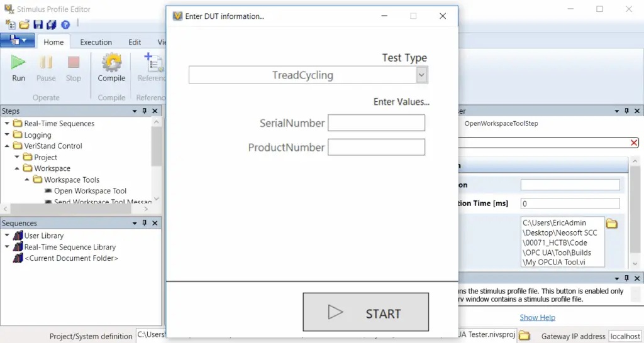
Task: Open the Edit ribbon tab
Action: click(135, 42)
